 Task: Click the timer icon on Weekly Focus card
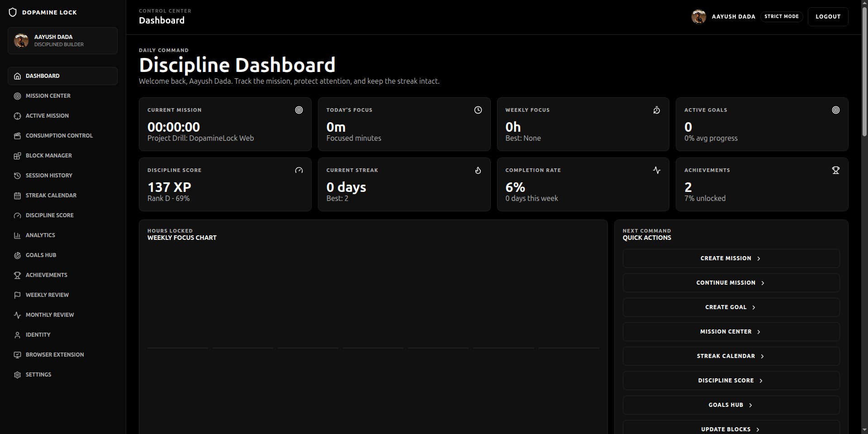[657, 110]
